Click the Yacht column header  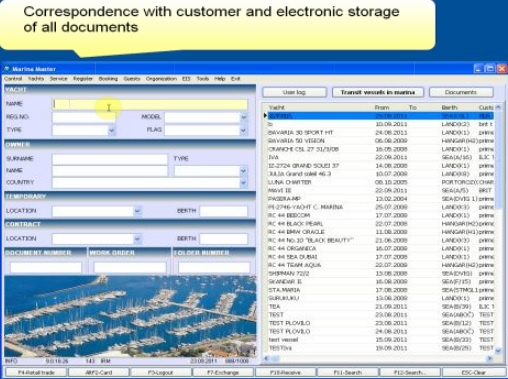click(276, 107)
